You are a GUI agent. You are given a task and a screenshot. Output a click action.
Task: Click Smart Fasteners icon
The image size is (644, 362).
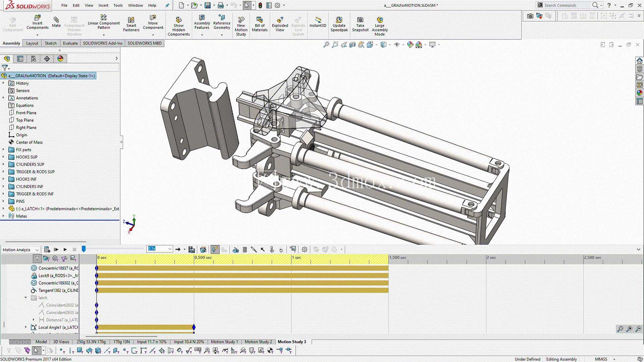coord(131,24)
